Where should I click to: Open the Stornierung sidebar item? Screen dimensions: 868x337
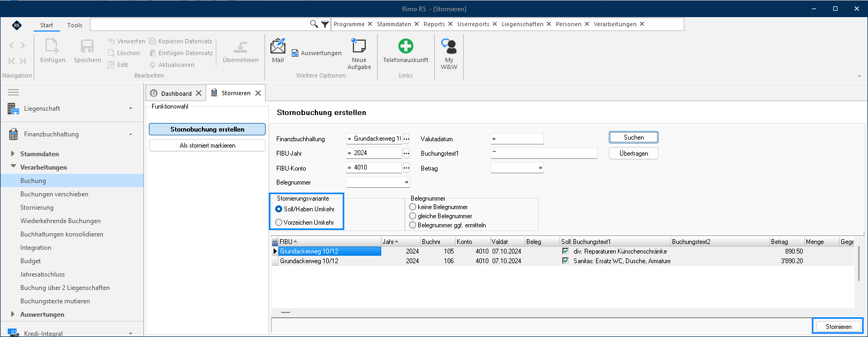pyautogui.click(x=37, y=208)
